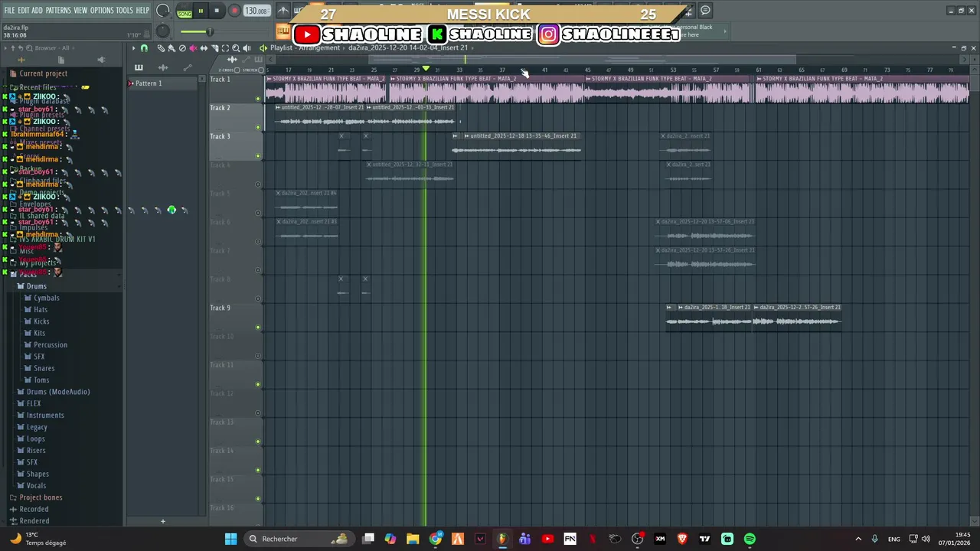Select the Delete tool in the playlist toolbar
This screenshot has width=980, height=551.
pyautogui.click(x=182, y=48)
